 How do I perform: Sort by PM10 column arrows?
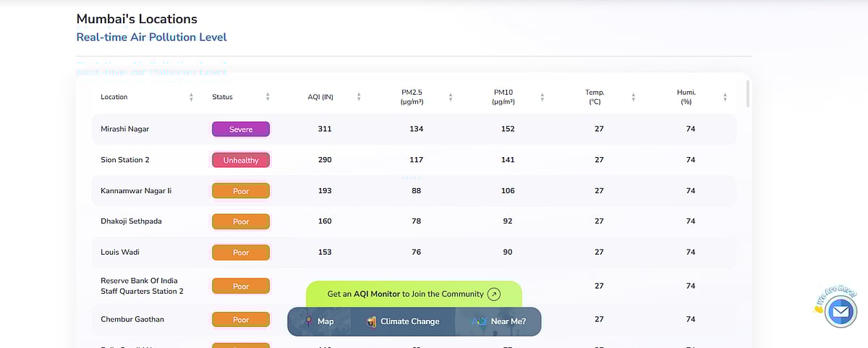click(x=542, y=97)
